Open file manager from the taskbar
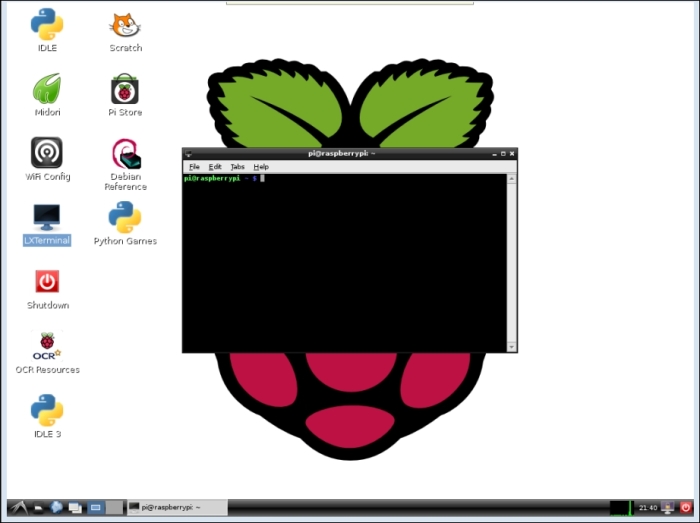700x523 pixels. [x=39, y=508]
